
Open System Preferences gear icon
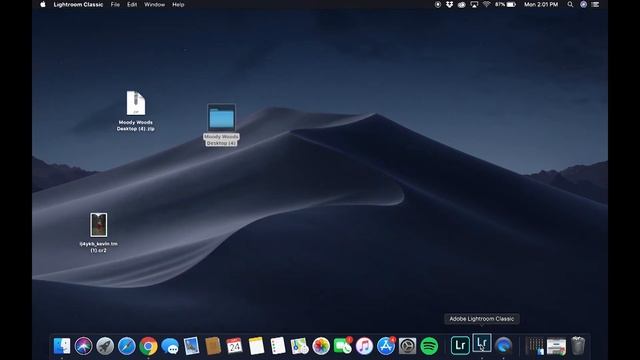[x=407, y=346]
